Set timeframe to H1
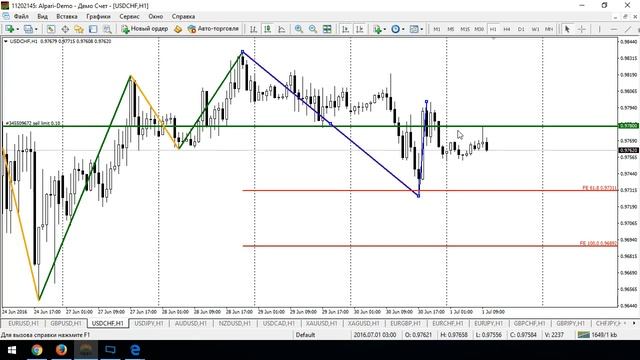Screen dimensions: 640x360 (x=493, y=29)
